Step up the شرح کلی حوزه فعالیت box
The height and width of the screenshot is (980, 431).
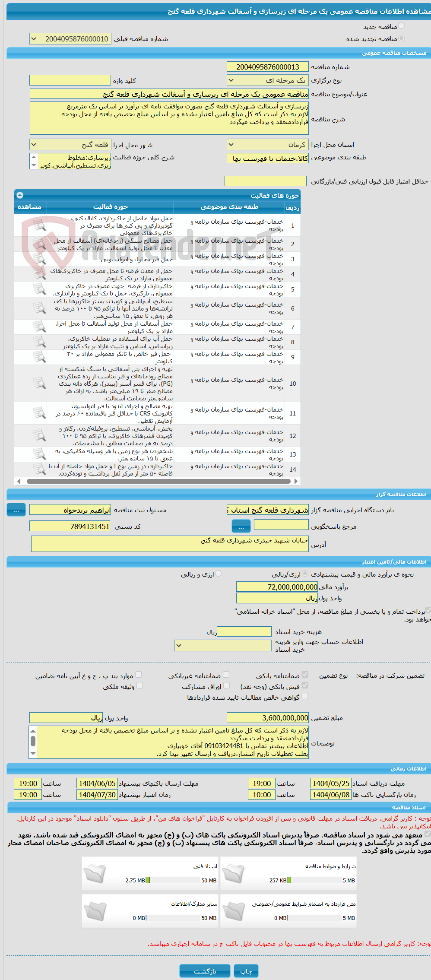(x=34, y=157)
